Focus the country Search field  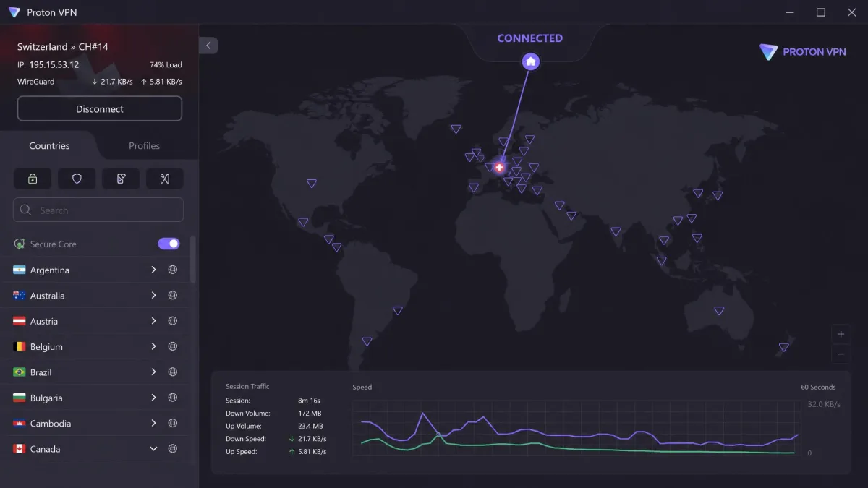(98, 210)
